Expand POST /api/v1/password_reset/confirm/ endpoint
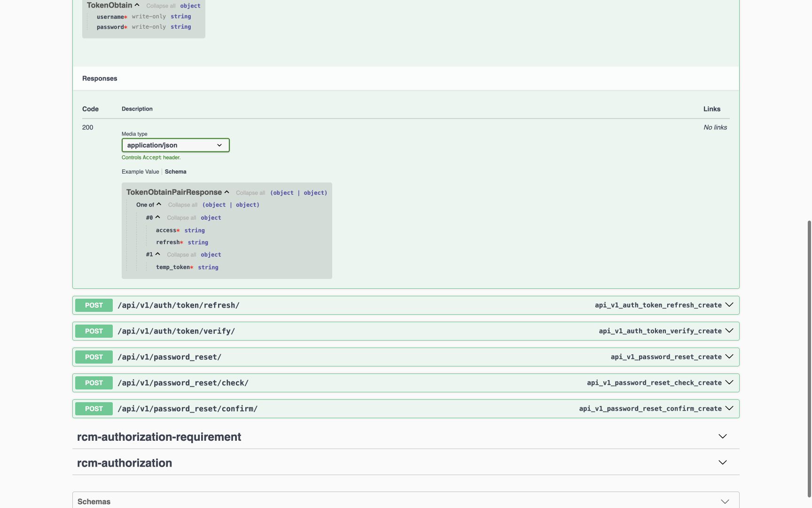The height and width of the screenshot is (508, 812). click(406, 409)
